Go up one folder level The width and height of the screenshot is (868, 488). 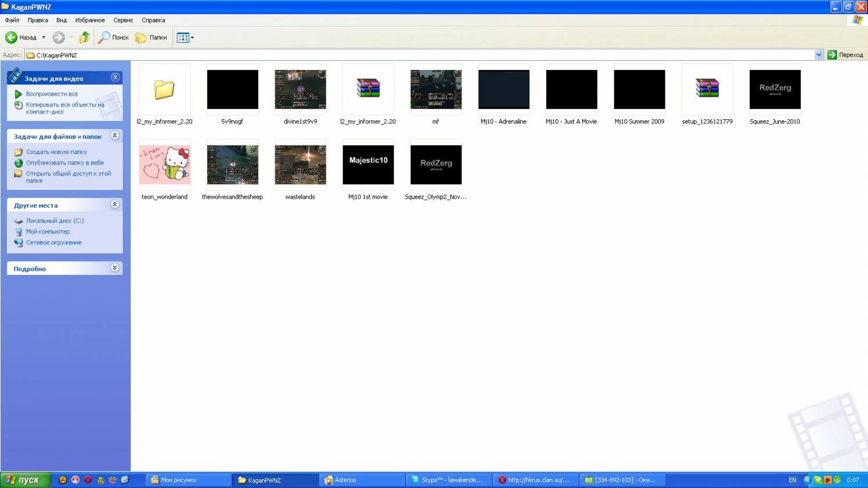tap(84, 38)
